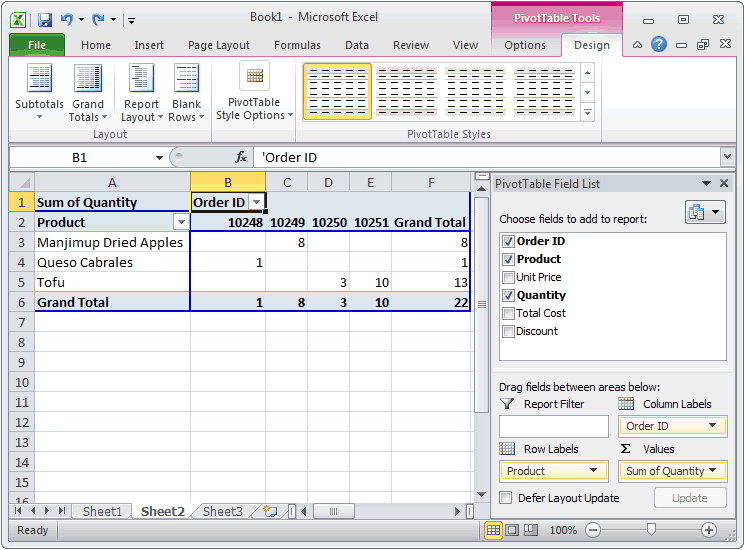Image resolution: width=745 pixels, height=550 pixels.
Task: Click the zoom in plus button
Action: 708,530
